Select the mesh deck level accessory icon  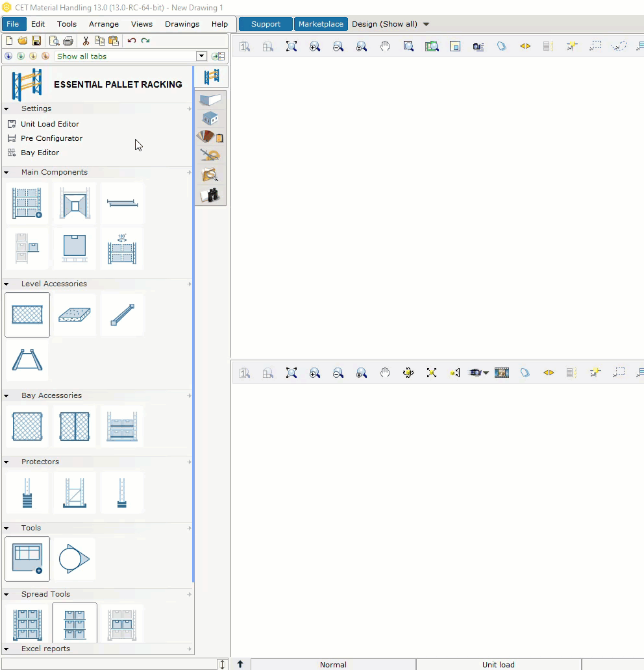coord(27,315)
